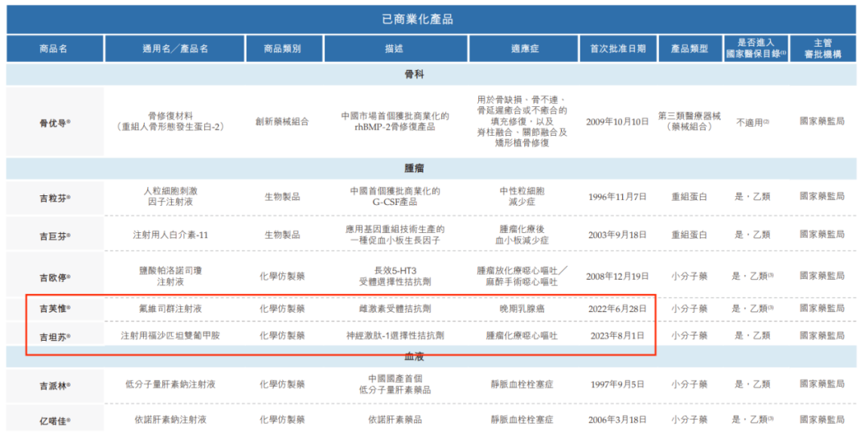
Task: Click the 吉巨芬 product name
Action: coord(55,235)
